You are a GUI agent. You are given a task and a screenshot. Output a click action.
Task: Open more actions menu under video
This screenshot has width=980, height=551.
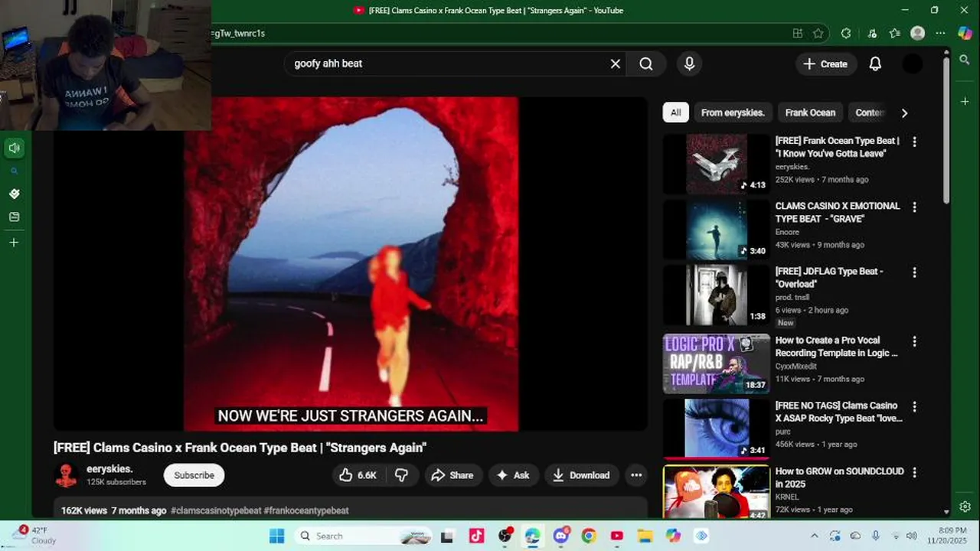(x=636, y=475)
